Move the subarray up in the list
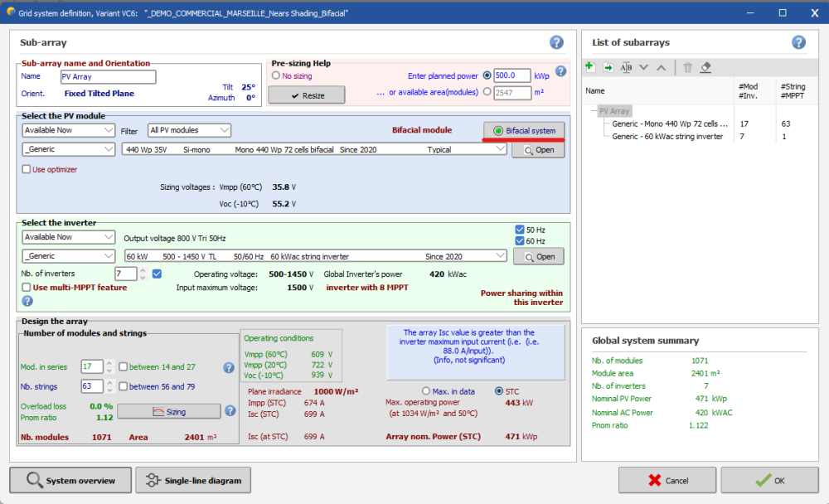Image resolution: width=829 pixels, height=504 pixels. pyautogui.click(x=661, y=67)
